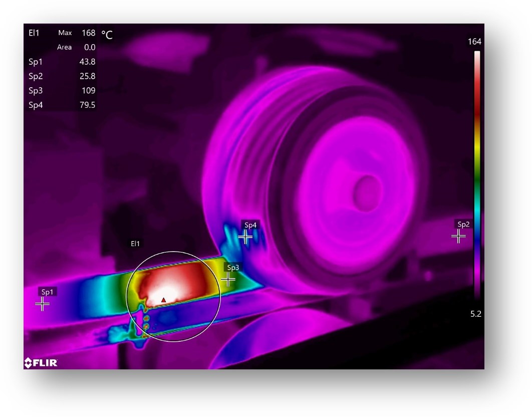Image resolution: width=532 pixels, height=417 pixels.
Task: Click the Max value 168
Action: [x=88, y=33]
